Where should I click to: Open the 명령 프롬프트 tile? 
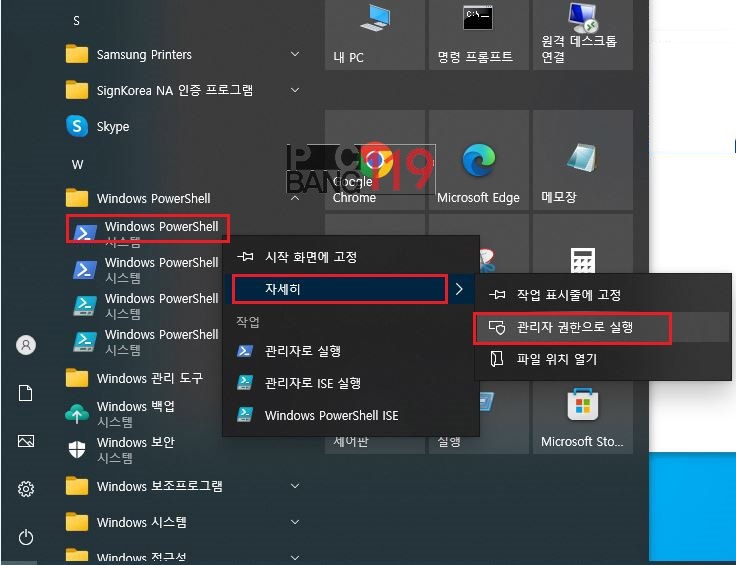pyautogui.click(x=476, y=33)
